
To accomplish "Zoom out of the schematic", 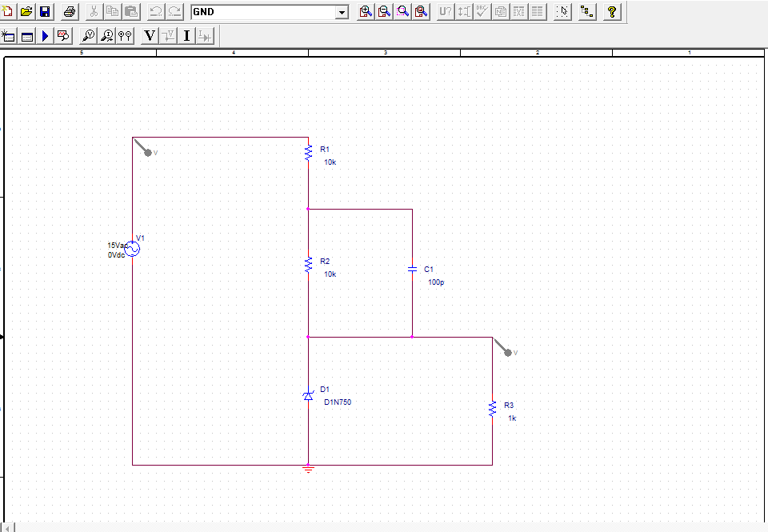I will (x=384, y=12).
